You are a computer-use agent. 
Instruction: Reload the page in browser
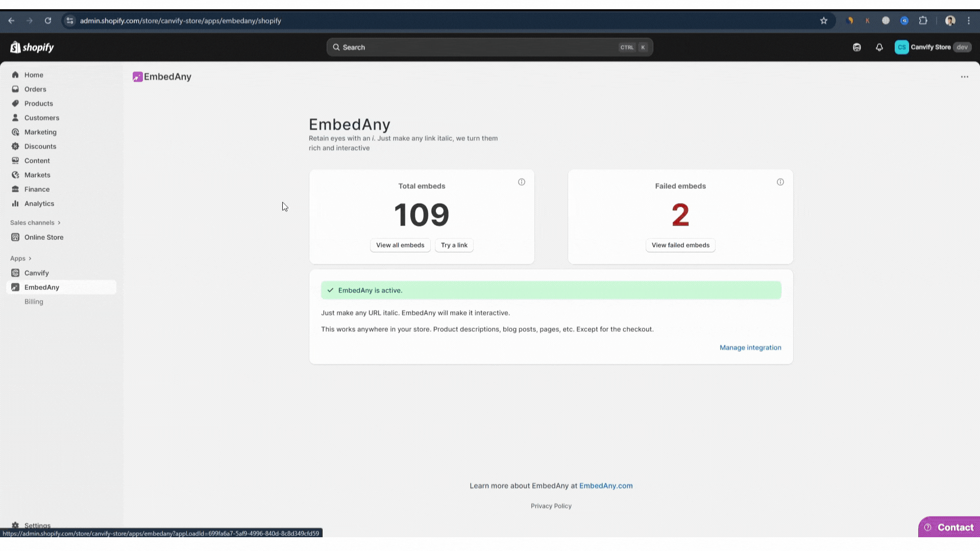[48, 21]
